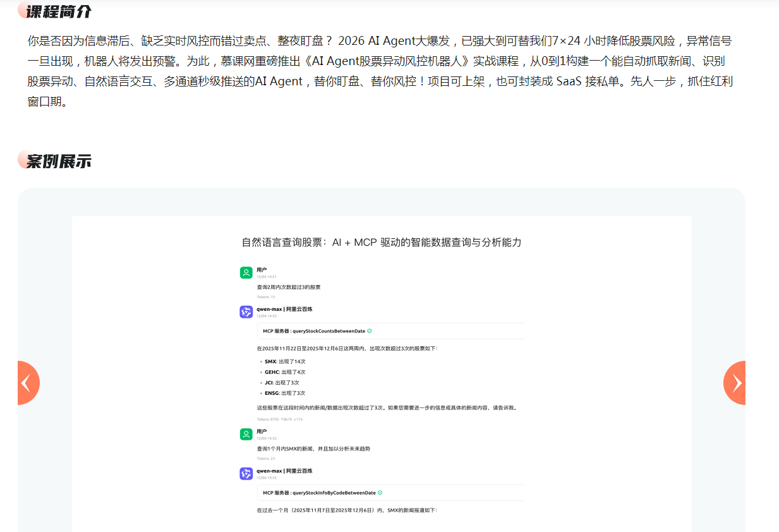Click the message 查询1个月内SMX的新闻

(313, 449)
